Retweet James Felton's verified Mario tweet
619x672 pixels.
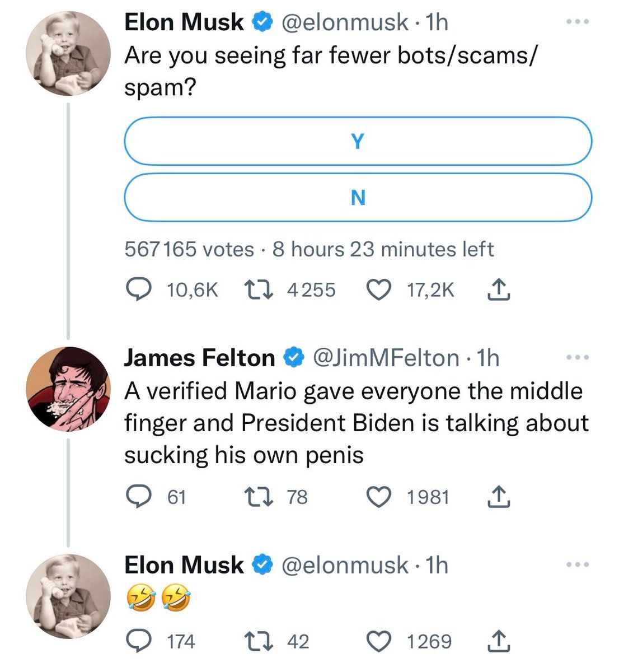click(259, 497)
